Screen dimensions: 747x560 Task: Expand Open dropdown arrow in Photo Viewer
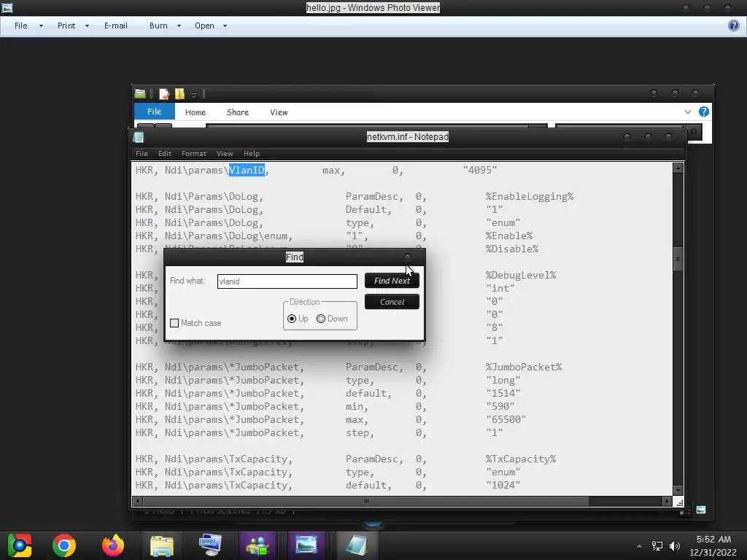(225, 26)
